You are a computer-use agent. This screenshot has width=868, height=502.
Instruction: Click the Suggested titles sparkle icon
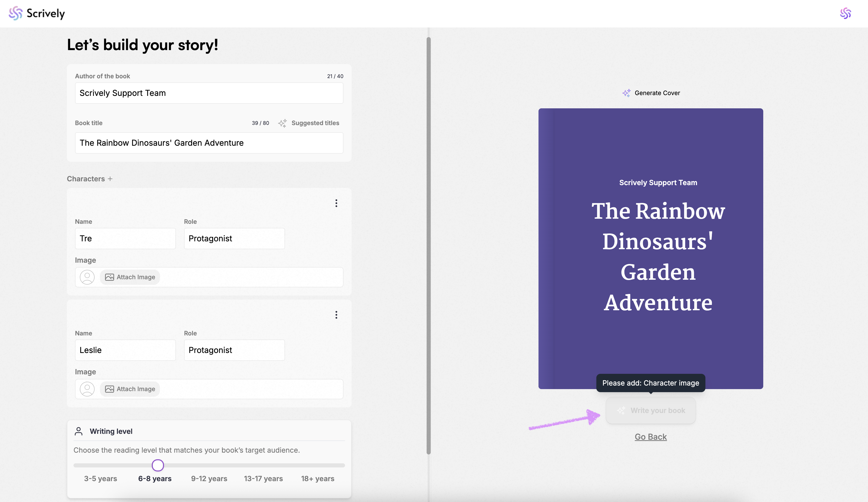point(282,123)
